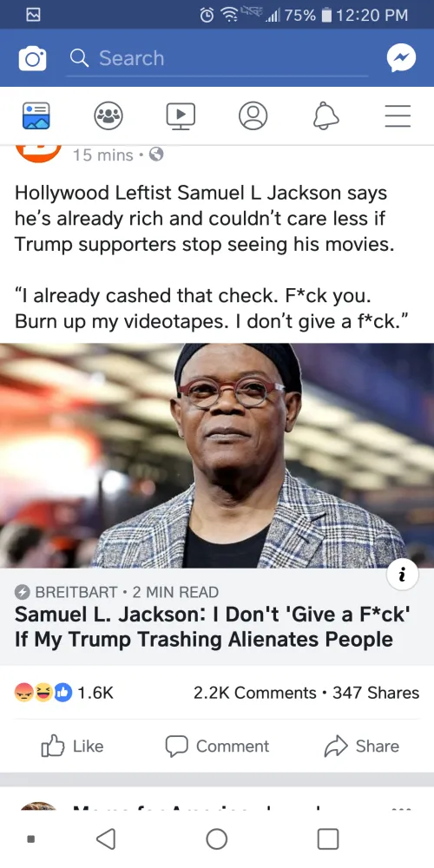Tap Android home circle button
The image size is (434, 868).
click(216, 838)
